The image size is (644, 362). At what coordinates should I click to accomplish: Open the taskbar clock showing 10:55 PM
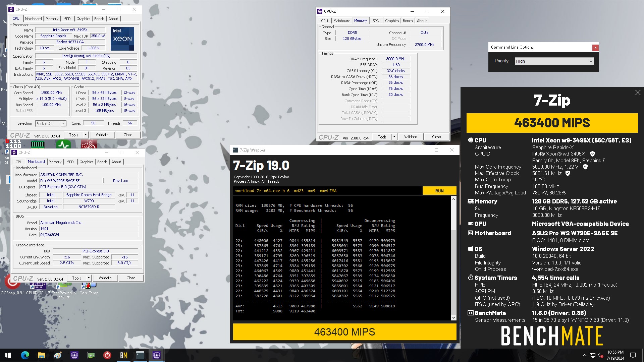click(615, 355)
